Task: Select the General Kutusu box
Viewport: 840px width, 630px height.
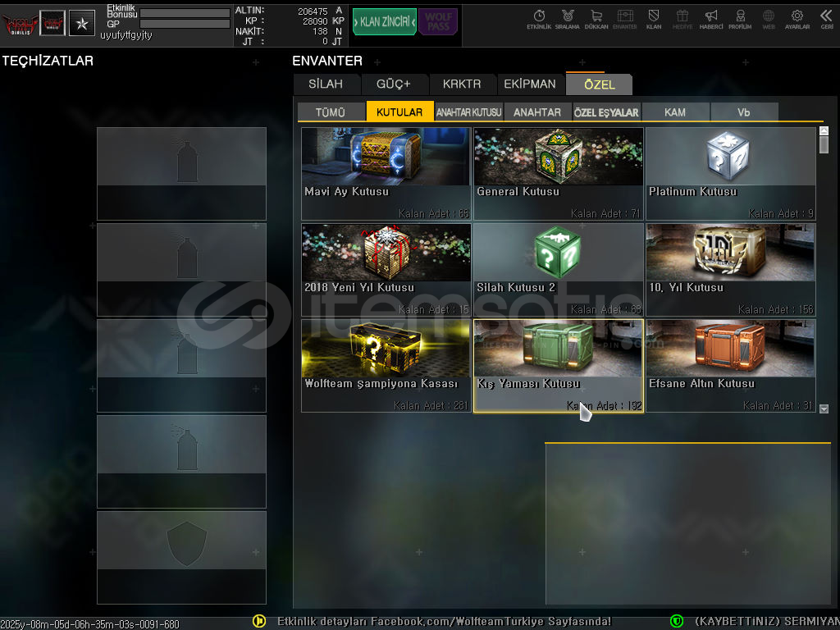Action: pyautogui.click(x=559, y=174)
